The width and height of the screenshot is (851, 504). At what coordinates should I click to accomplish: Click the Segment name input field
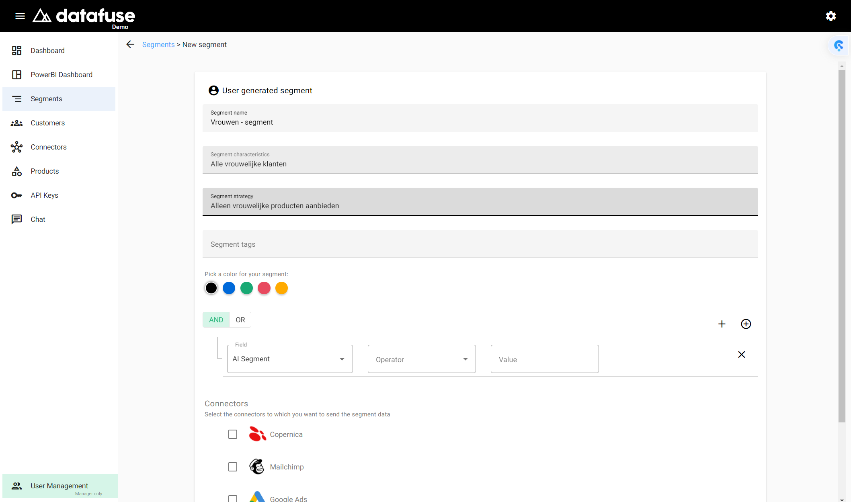coord(480,118)
